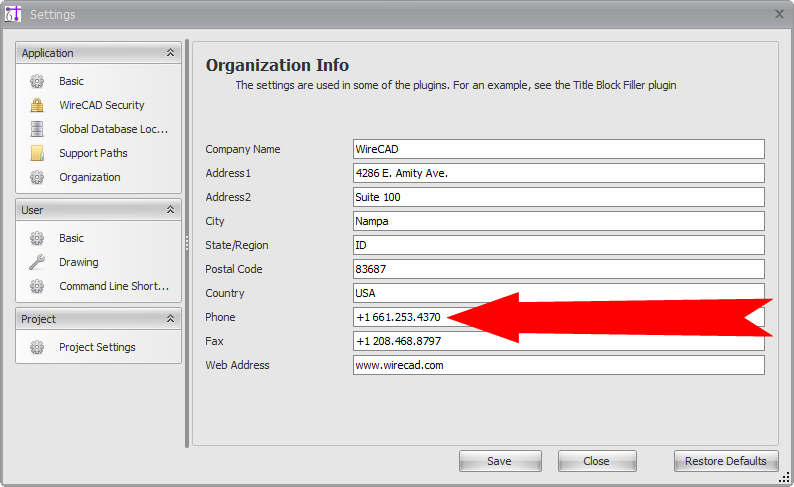Save the organization settings
This screenshot has height=487, width=794.
[x=500, y=461]
